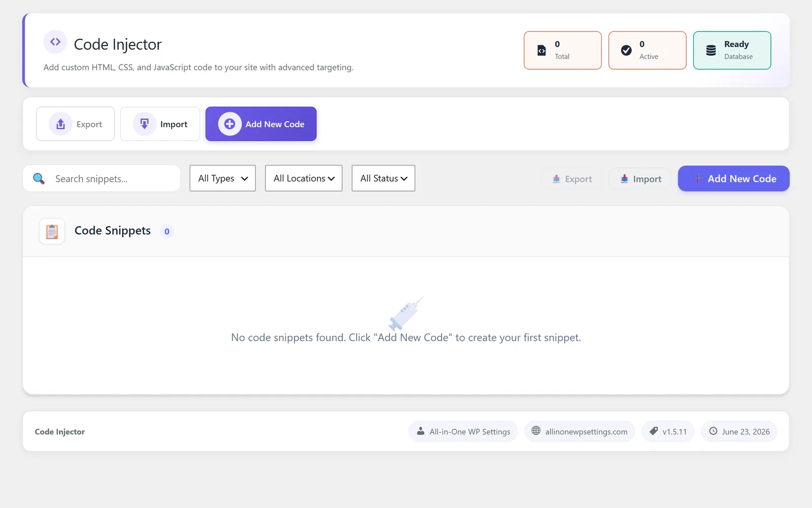812x508 pixels.
Task: Click the Code Snippets section heading
Action: click(113, 231)
